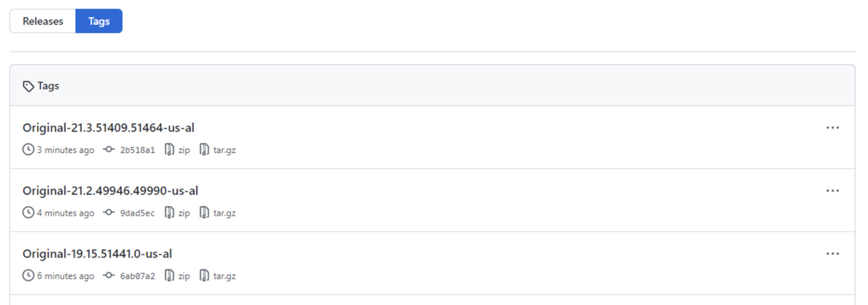Click the tag icon beside the Tags heading
868x305 pixels.
coord(28,86)
